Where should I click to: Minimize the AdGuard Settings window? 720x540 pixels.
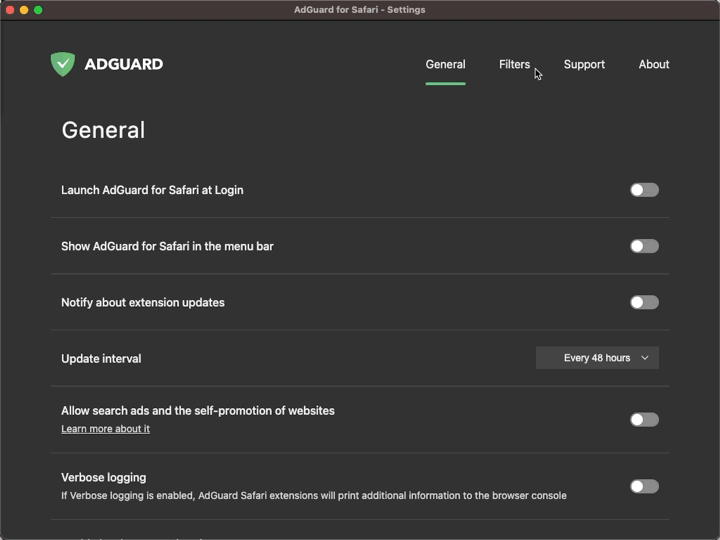coord(24,10)
